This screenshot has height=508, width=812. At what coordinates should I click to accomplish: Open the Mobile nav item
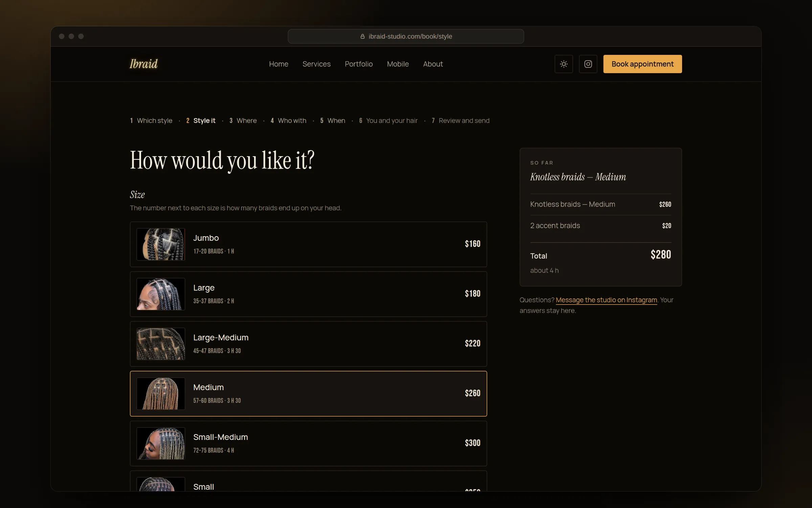point(398,64)
